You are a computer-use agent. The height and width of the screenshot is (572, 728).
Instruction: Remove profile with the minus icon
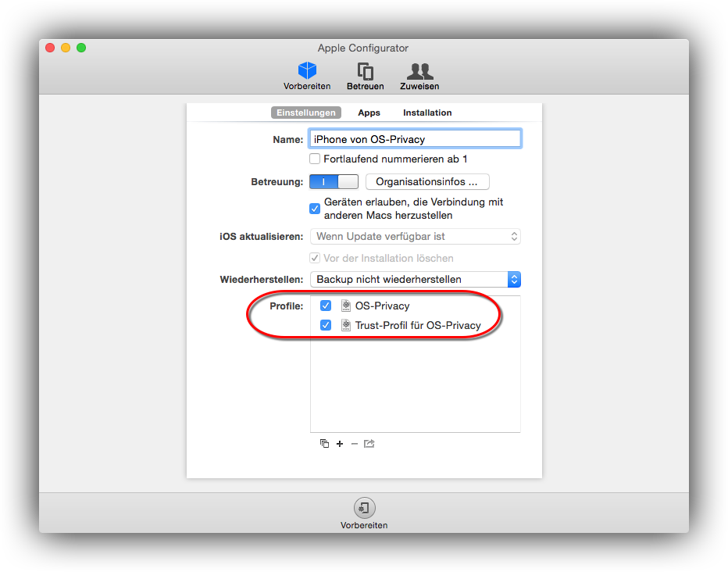tap(355, 443)
